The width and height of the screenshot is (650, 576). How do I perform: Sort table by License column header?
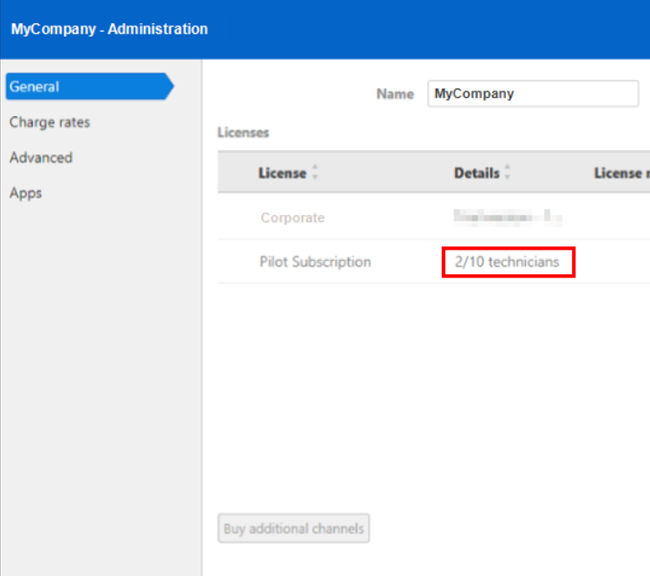tap(282, 173)
